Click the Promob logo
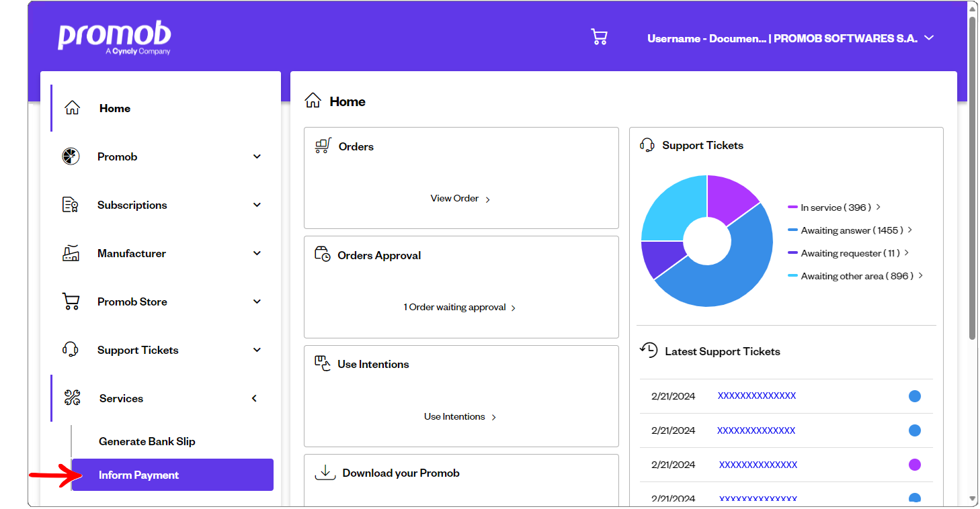The width and height of the screenshot is (980, 509). tap(114, 38)
